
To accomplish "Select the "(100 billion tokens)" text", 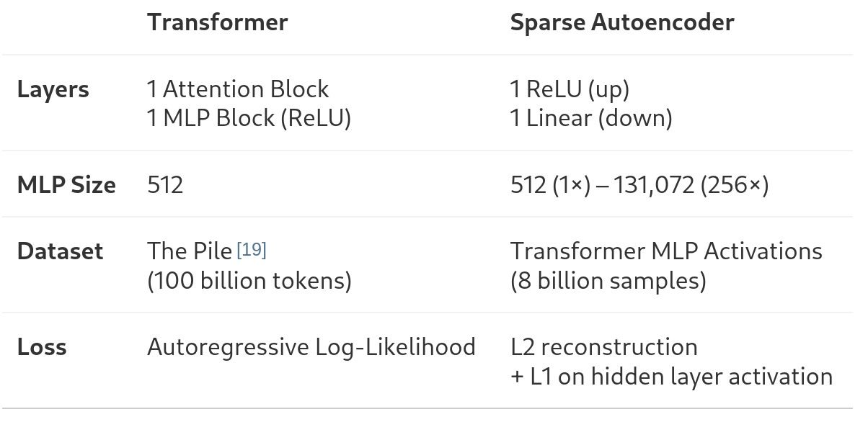I will tap(249, 279).
